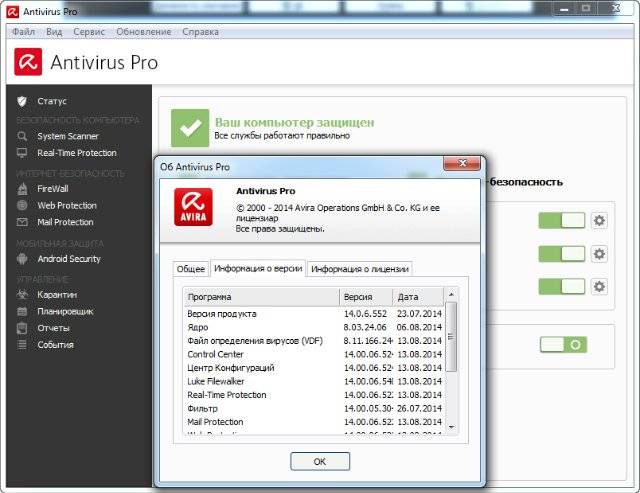Open the Вид menu
This screenshot has width=640, height=493.
(x=54, y=32)
